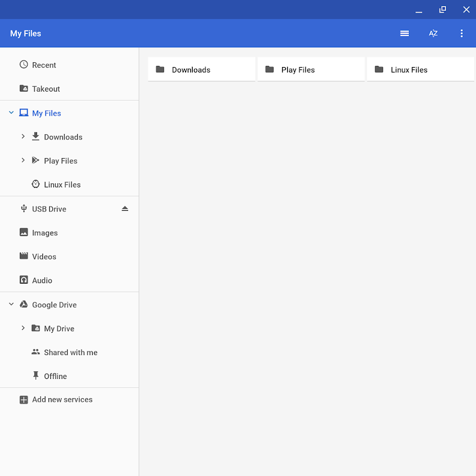Click the Add new services plus icon

pyautogui.click(x=24, y=400)
